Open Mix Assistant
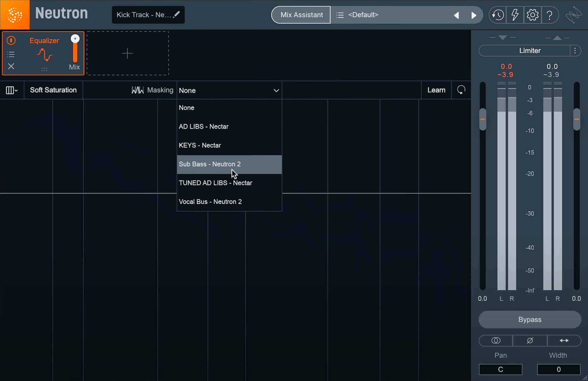588x381 pixels. point(301,15)
